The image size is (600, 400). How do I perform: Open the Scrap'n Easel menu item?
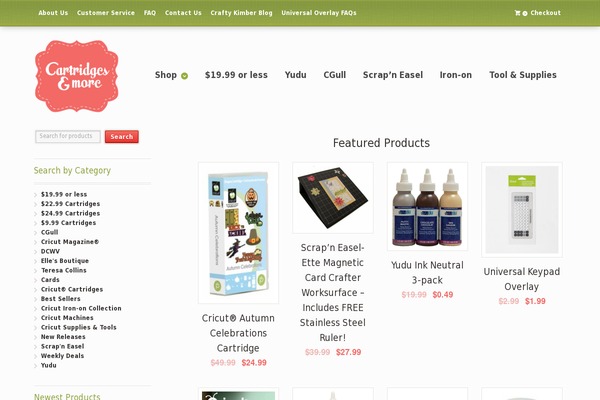[x=393, y=75]
